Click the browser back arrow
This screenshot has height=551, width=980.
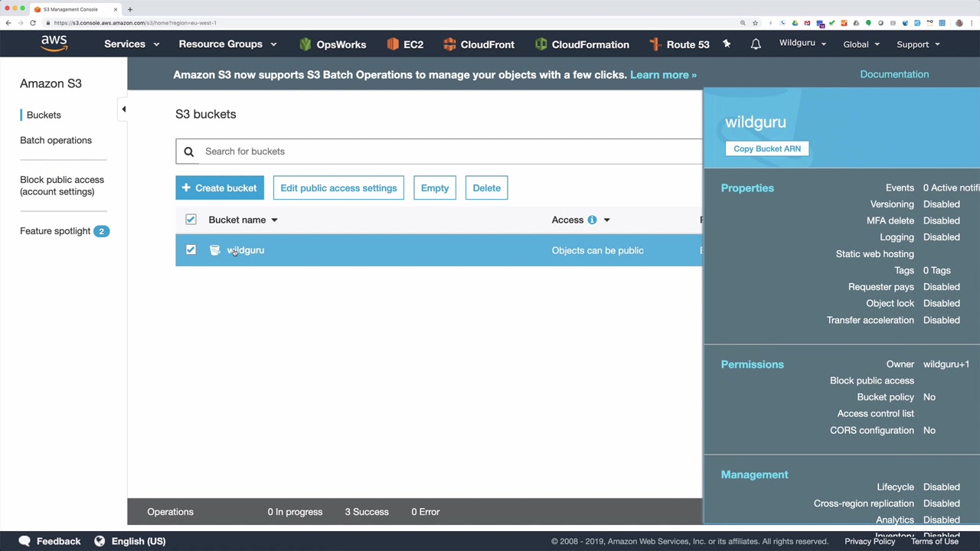pos(8,23)
